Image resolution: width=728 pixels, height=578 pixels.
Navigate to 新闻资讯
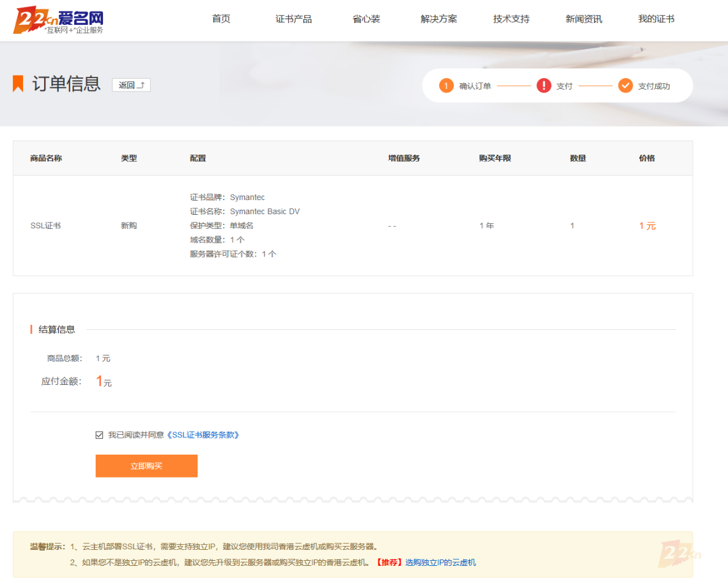[584, 19]
